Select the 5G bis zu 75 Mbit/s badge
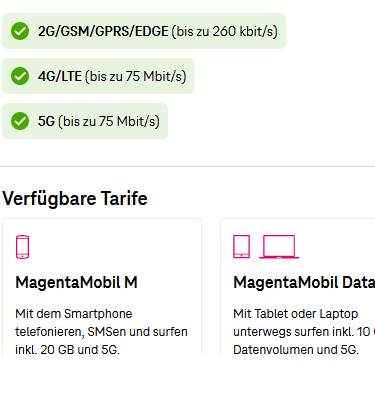 click(x=85, y=121)
